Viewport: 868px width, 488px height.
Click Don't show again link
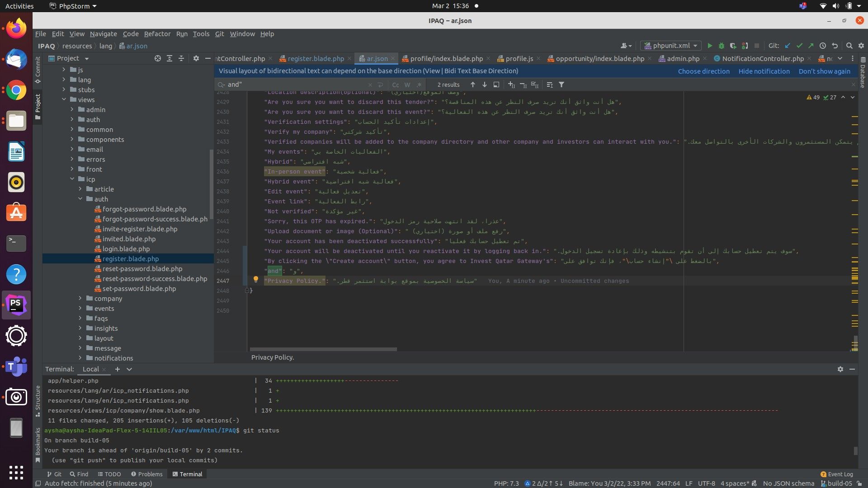[x=824, y=71]
